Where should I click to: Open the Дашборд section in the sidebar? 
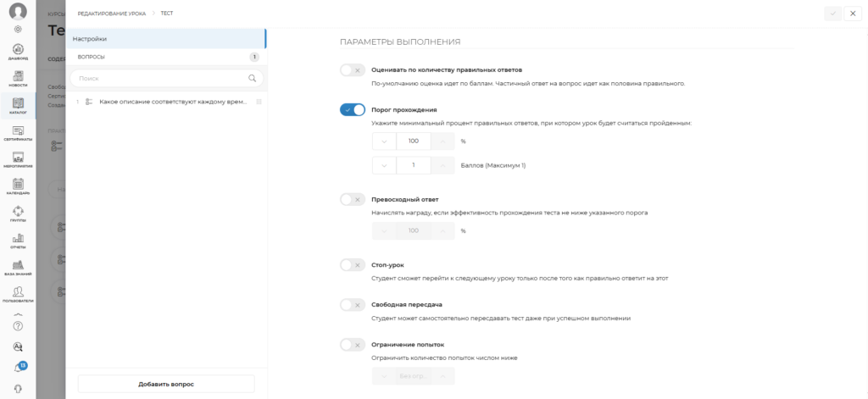point(18,51)
